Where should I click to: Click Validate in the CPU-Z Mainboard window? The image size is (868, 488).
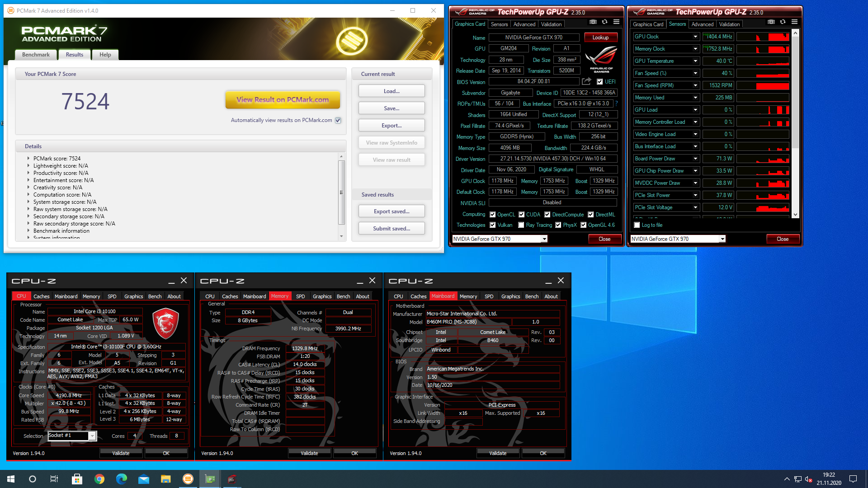tap(498, 453)
